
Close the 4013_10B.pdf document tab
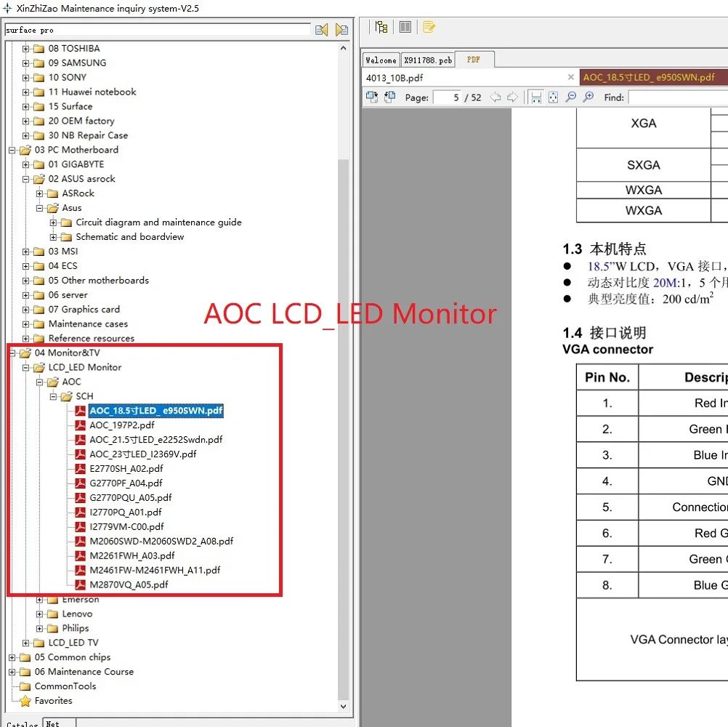click(571, 77)
